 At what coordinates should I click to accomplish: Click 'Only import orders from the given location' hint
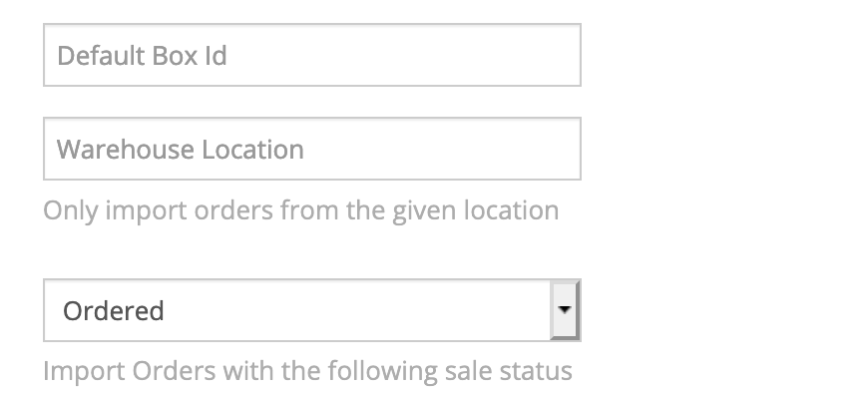pyautogui.click(x=301, y=210)
